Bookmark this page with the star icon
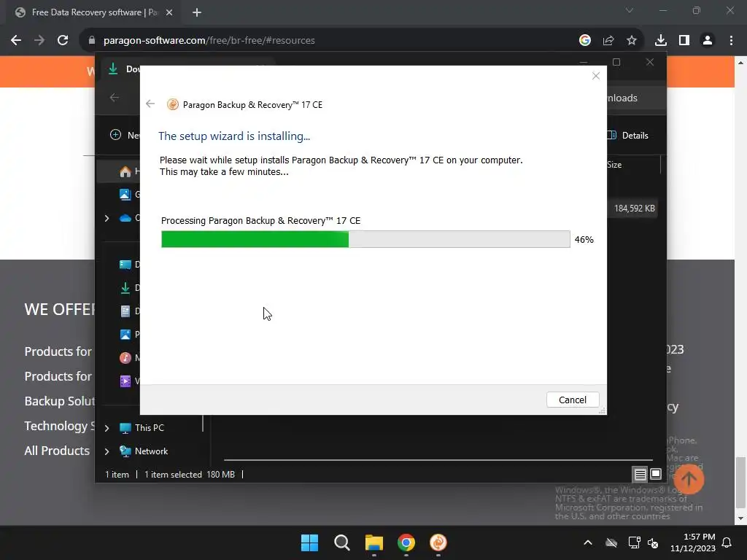 tap(631, 41)
